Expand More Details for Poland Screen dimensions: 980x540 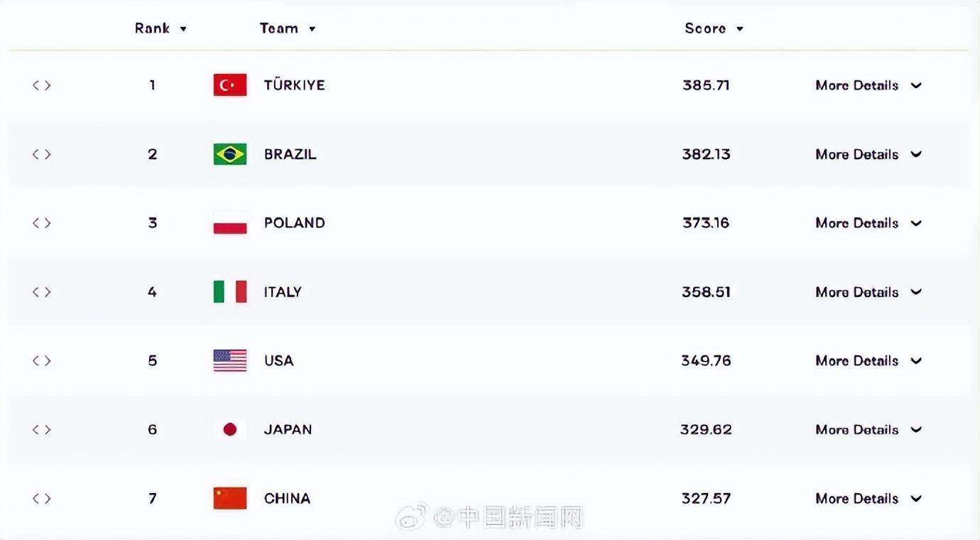pyautogui.click(x=869, y=223)
